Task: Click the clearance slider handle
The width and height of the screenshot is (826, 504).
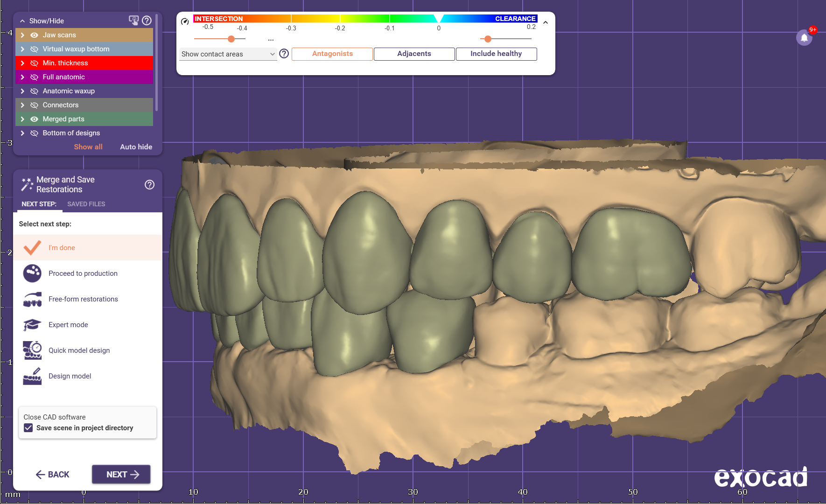Action: point(488,39)
